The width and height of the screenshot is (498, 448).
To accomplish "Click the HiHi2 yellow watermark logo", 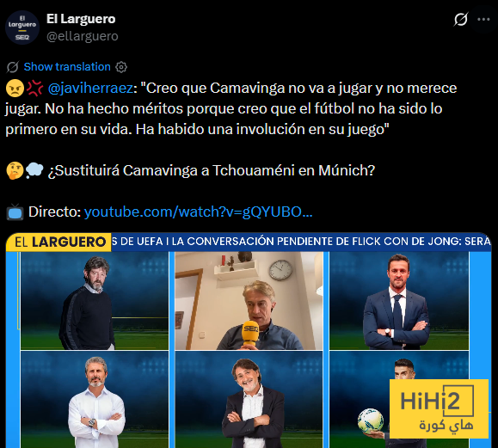I will [439, 408].
